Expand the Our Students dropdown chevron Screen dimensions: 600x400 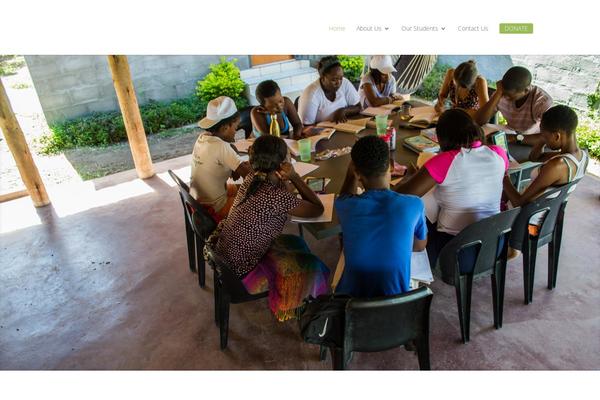pos(443,29)
